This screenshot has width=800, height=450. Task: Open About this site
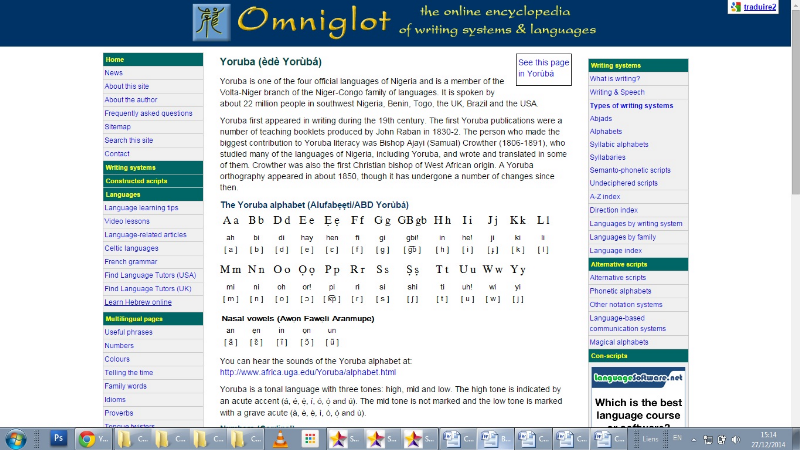point(127,86)
